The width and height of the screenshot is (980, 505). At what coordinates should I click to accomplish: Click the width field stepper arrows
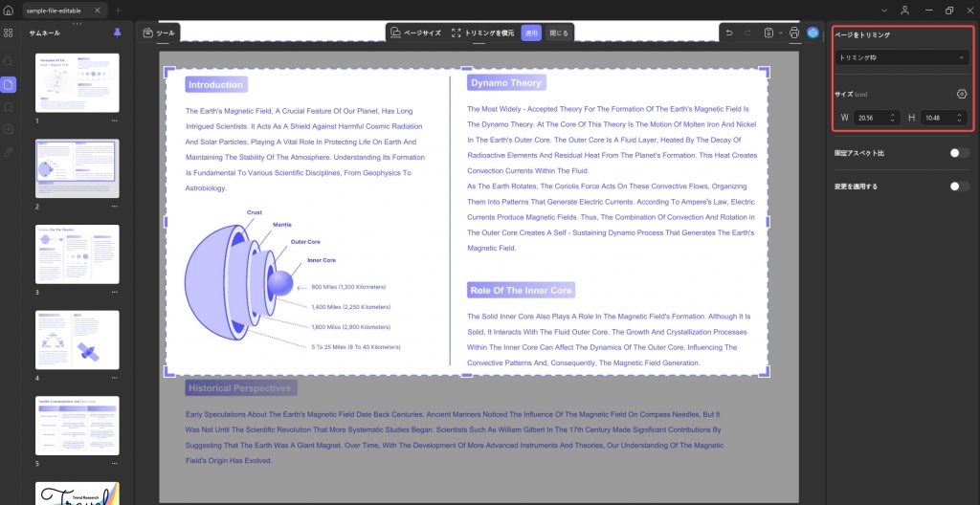click(893, 118)
